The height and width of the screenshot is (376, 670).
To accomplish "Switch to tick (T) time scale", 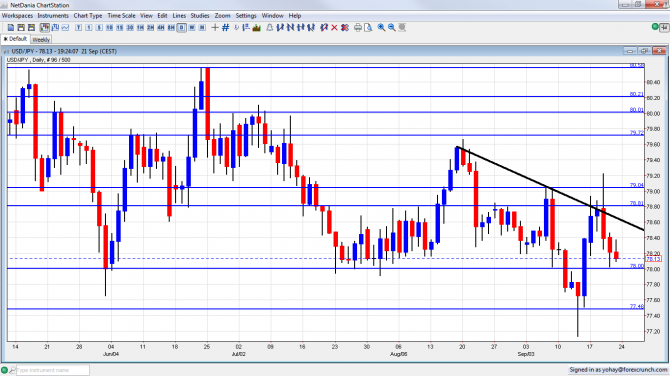I will pos(79,28).
